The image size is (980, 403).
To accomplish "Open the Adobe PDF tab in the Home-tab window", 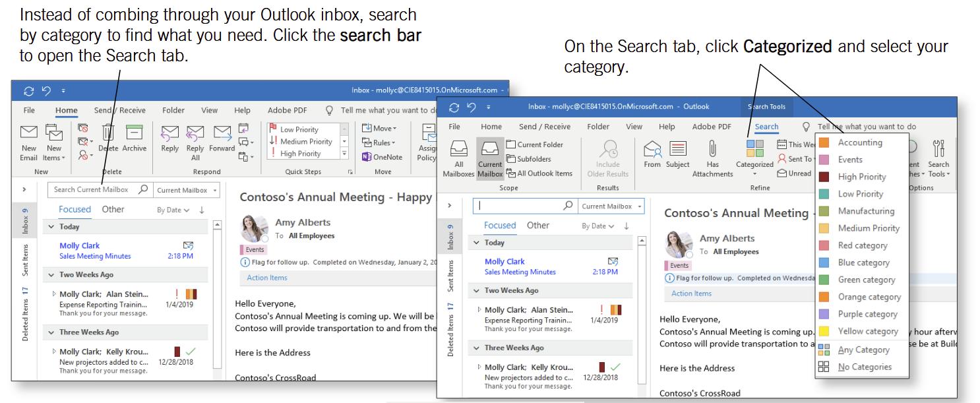I will click(287, 110).
